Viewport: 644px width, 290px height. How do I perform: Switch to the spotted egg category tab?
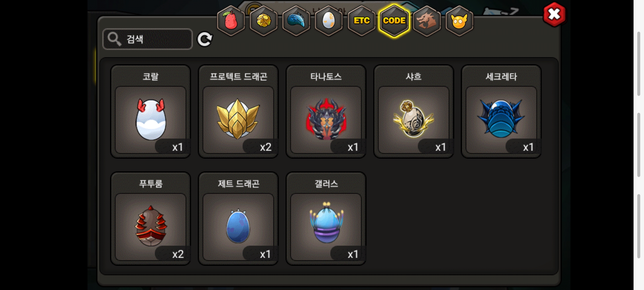329,21
